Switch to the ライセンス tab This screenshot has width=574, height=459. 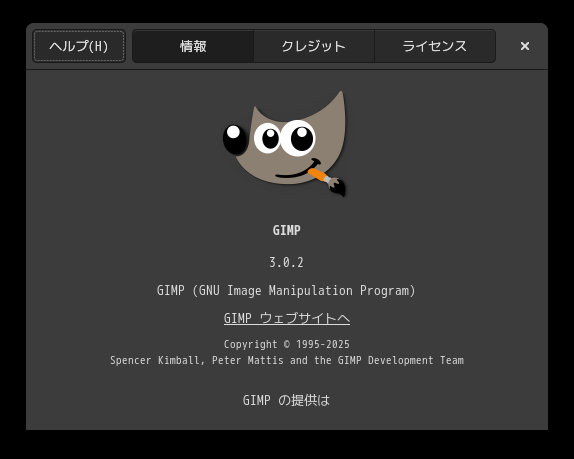tap(435, 46)
